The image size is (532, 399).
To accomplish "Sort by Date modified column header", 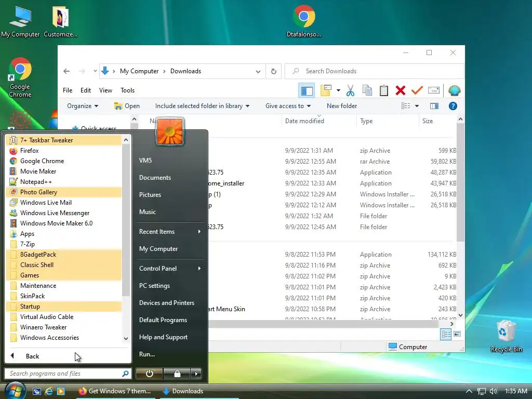I will (304, 121).
